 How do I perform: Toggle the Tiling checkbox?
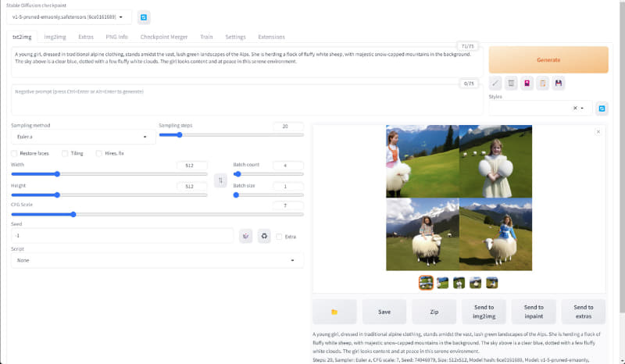(65, 154)
